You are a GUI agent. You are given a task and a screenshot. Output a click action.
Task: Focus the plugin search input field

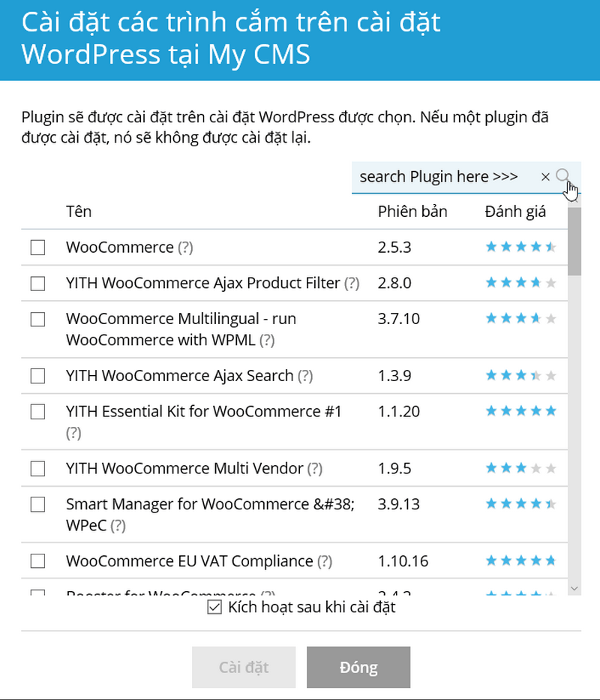point(442,177)
